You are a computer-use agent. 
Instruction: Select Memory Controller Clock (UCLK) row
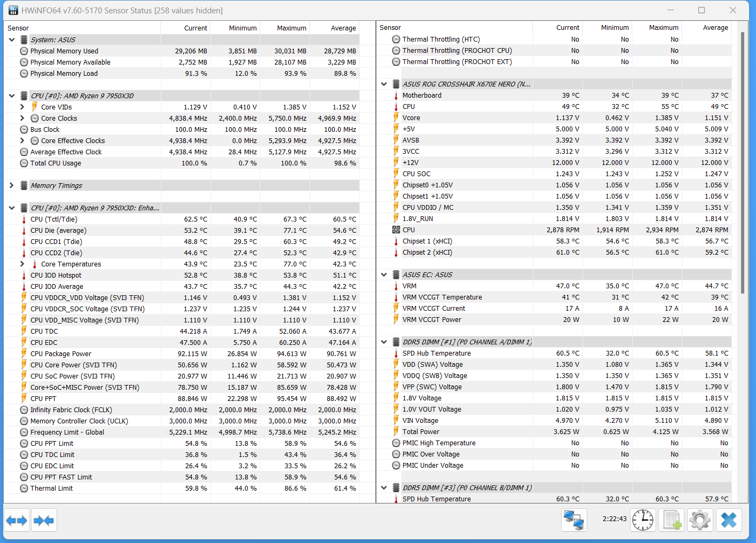click(182, 421)
